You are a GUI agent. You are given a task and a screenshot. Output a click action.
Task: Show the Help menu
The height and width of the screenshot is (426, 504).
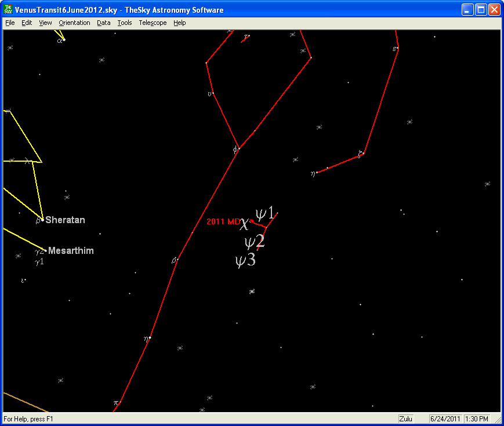pyautogui.click(x=180, y=23)
